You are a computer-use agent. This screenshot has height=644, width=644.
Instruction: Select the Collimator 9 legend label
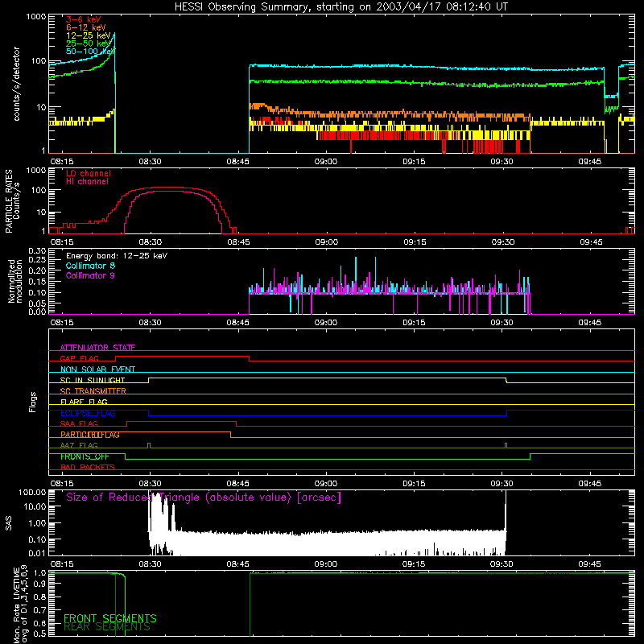(90, 275)
